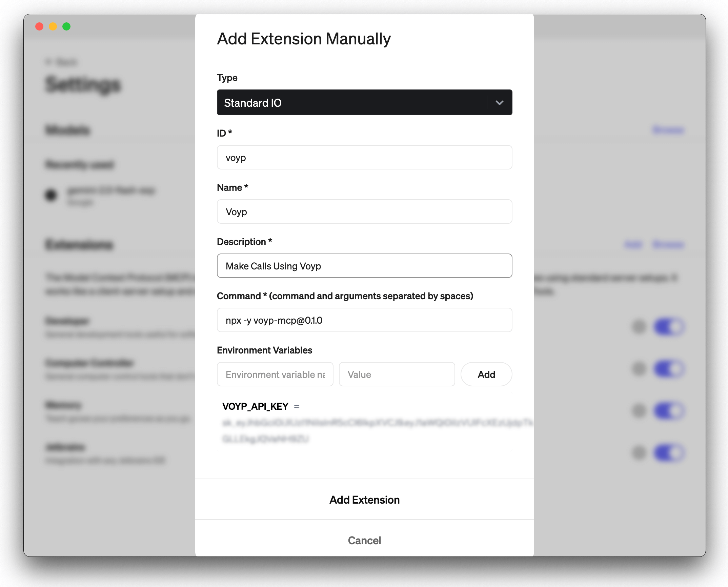Viewport: 728px width, 587px height.
Task: Turn off the Computer Controller extension
Action: pos(669,369)
